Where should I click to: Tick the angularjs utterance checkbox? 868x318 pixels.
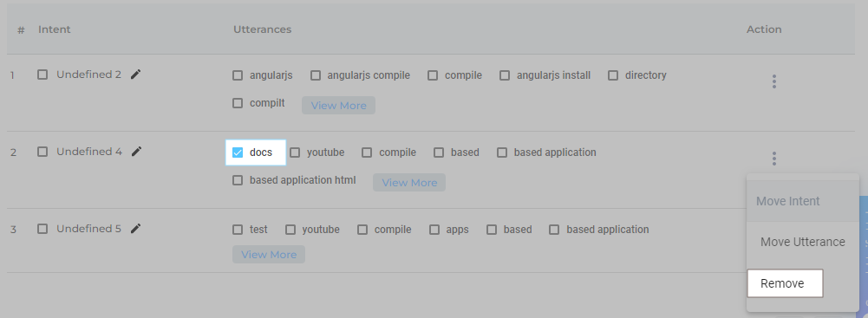[x=238, y=75]
